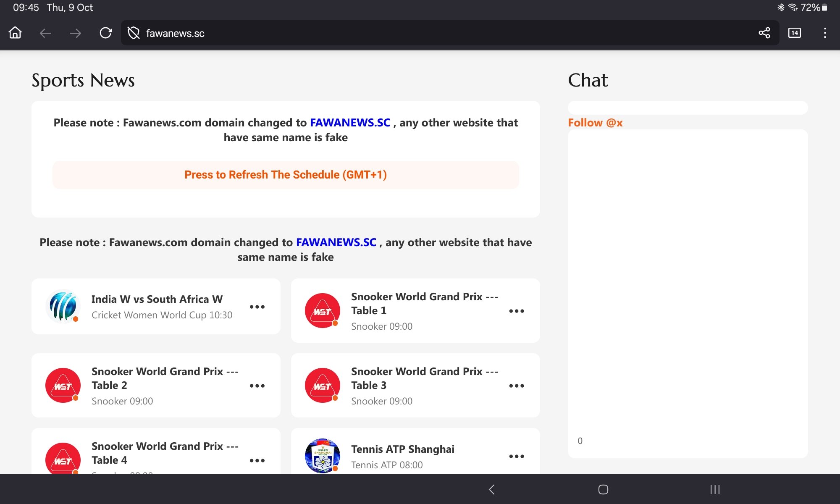The height and width of the screenshot is (504, 840).
Task: Open Snooker World Grand Prix Table 2 match
Action: pos(165,378)
